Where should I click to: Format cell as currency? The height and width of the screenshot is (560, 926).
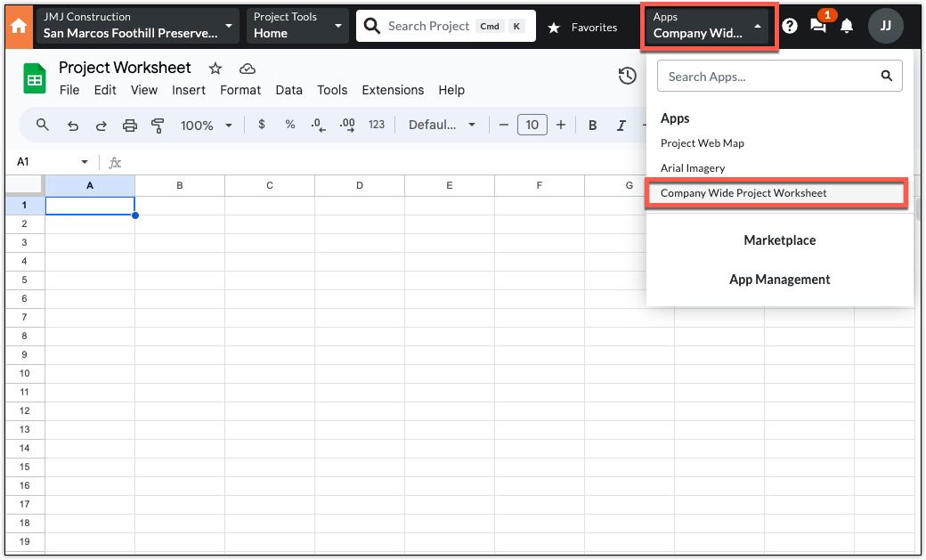[x=262, y=125]
